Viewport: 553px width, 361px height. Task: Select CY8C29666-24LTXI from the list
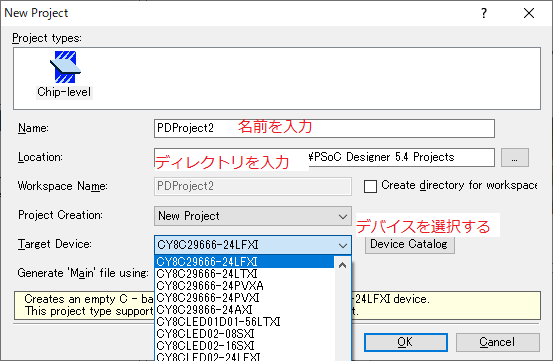[244, 274]
